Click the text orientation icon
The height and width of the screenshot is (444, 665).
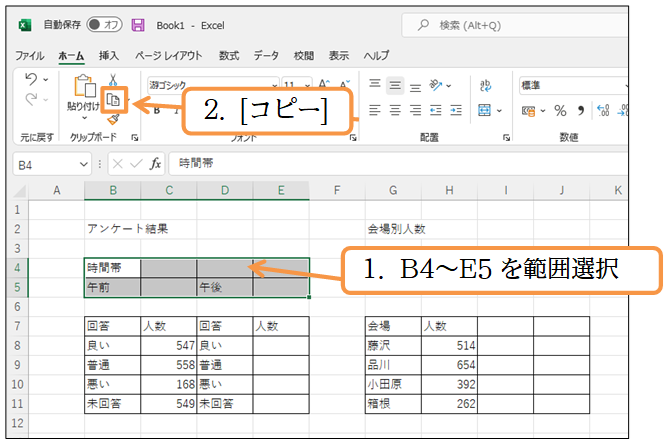point(436,85)
